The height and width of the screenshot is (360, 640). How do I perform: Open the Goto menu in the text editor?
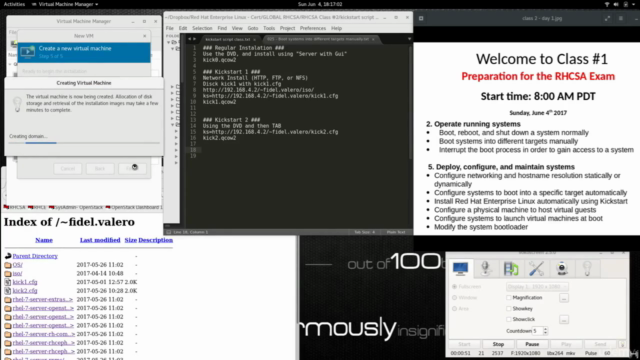point(253,28)
